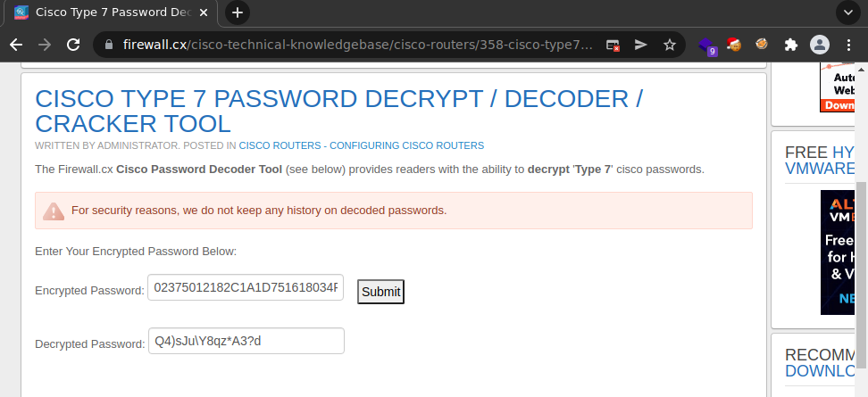868x397 pixels.
Task: Click the Santa hat extension icon
Action: 734,45
